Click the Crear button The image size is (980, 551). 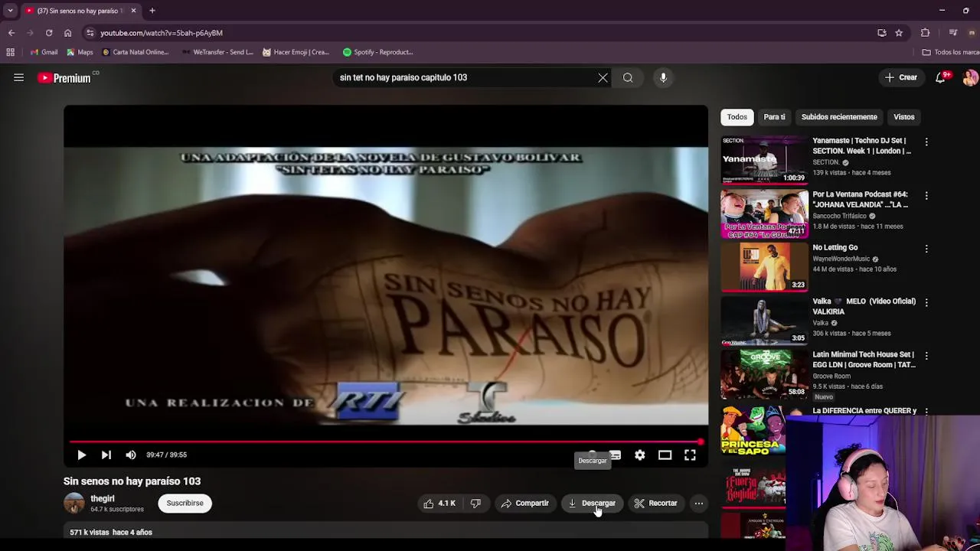click(x=901, y=77)
